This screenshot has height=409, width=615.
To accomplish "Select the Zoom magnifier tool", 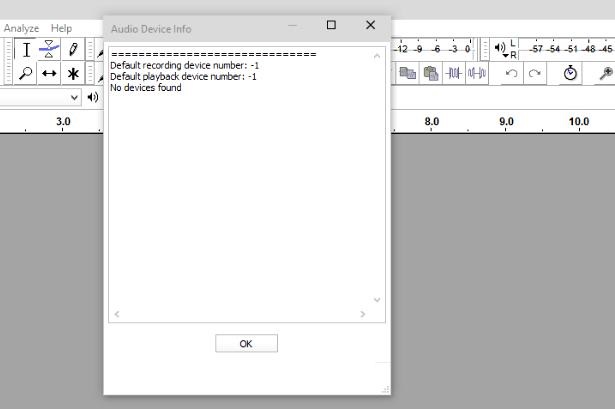I will coord(25,73).
